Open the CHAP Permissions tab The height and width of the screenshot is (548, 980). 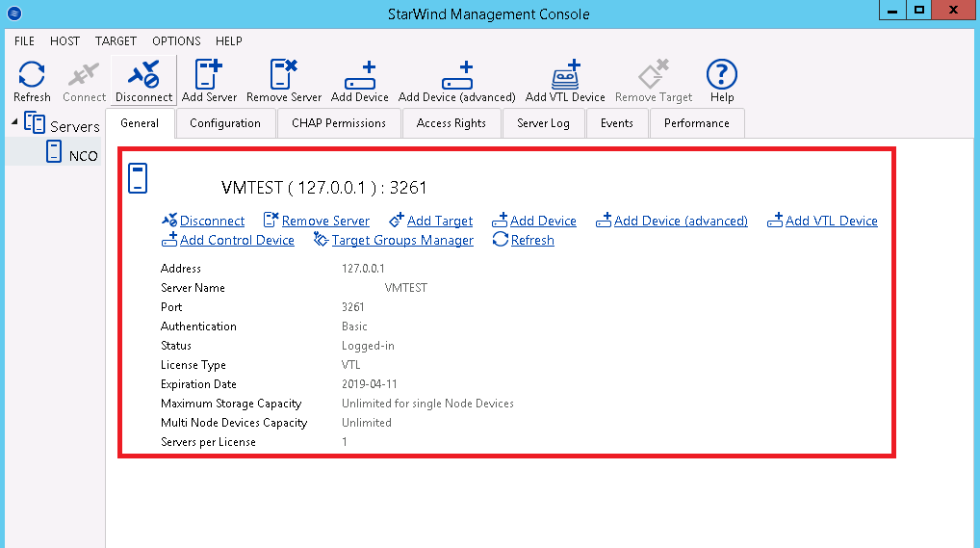(x=339, y=123)
